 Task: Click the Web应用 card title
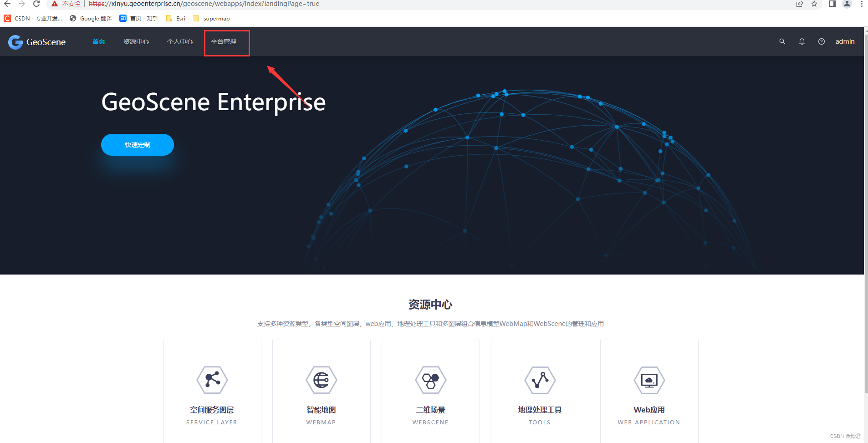pos(649,410)
